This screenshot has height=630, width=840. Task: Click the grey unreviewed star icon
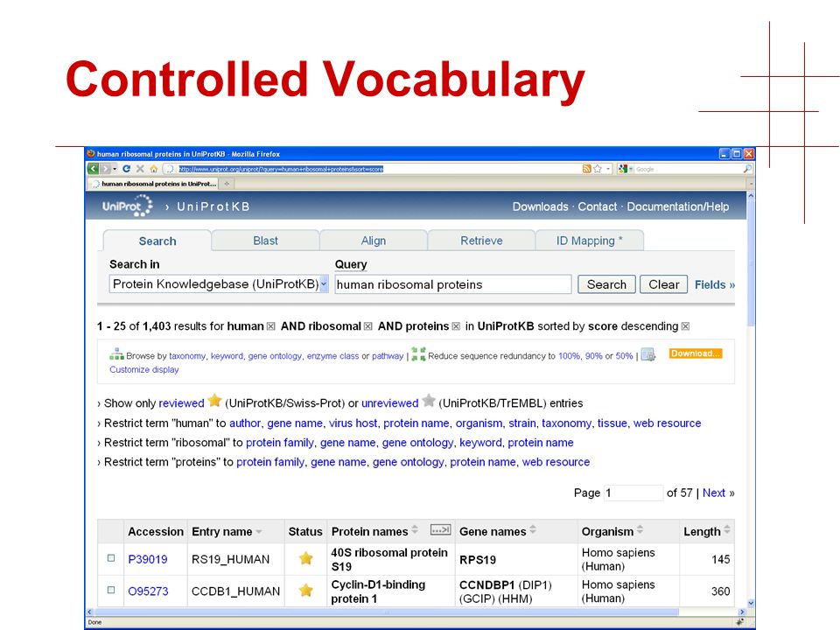pyautogui.click(x=429, y=400)
